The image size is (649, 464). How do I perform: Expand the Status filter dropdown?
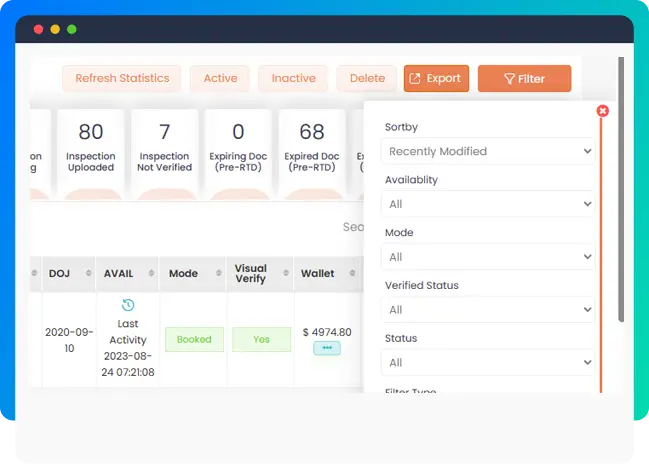pyautogui.click(x=488, y=362)
